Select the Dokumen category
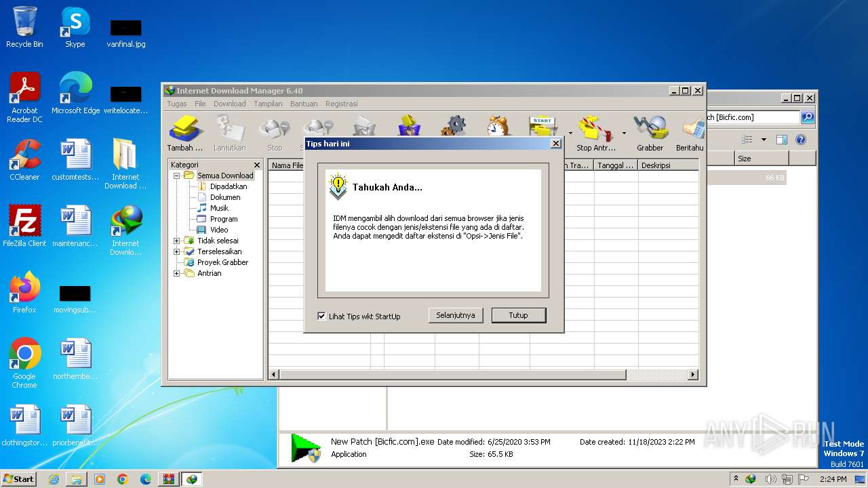Viewport: 868px width, 488px height. (x=225, y=197)
